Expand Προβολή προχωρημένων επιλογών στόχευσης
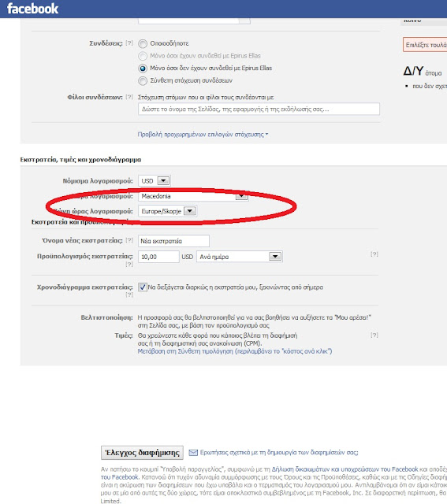The width and height of the screenshot is (447, 504). click(203, 135)
